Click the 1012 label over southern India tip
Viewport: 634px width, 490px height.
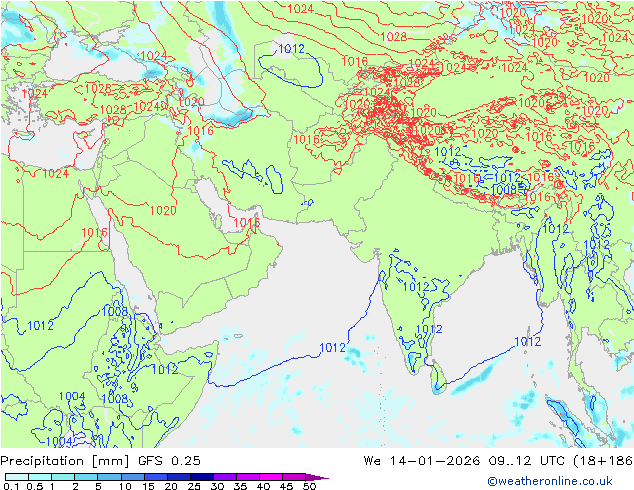pos(429,329)
